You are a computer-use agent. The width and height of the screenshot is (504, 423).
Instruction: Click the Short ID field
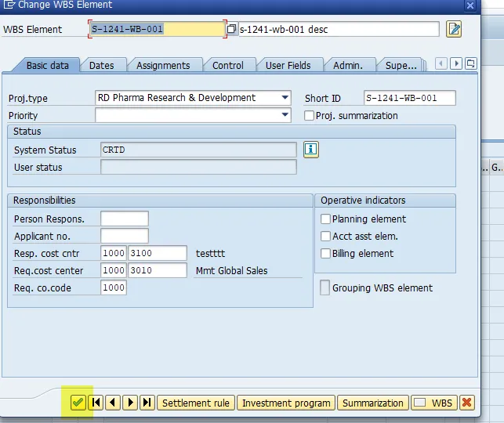(409, 98)
